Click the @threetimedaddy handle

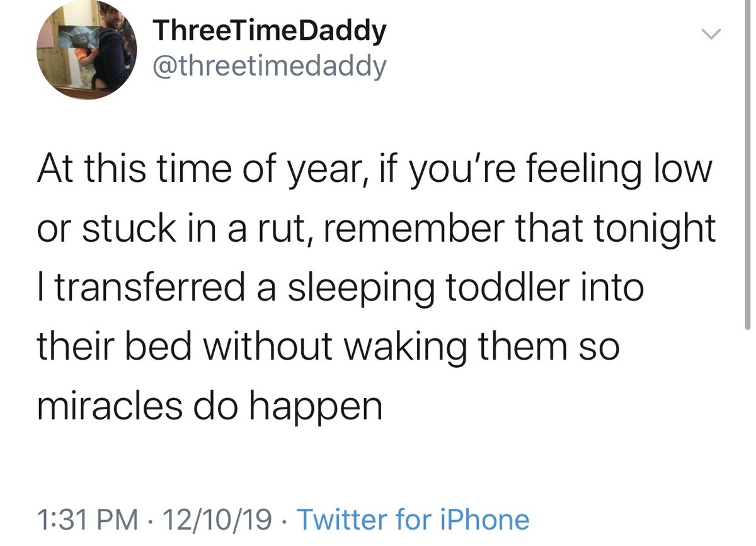tap(269, 66)
